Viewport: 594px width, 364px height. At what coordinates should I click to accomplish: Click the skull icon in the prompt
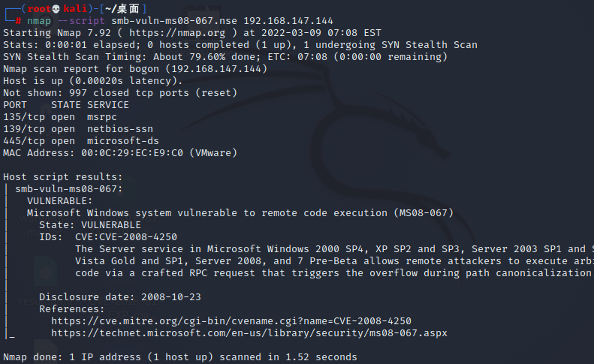click(x=56, y=9)
